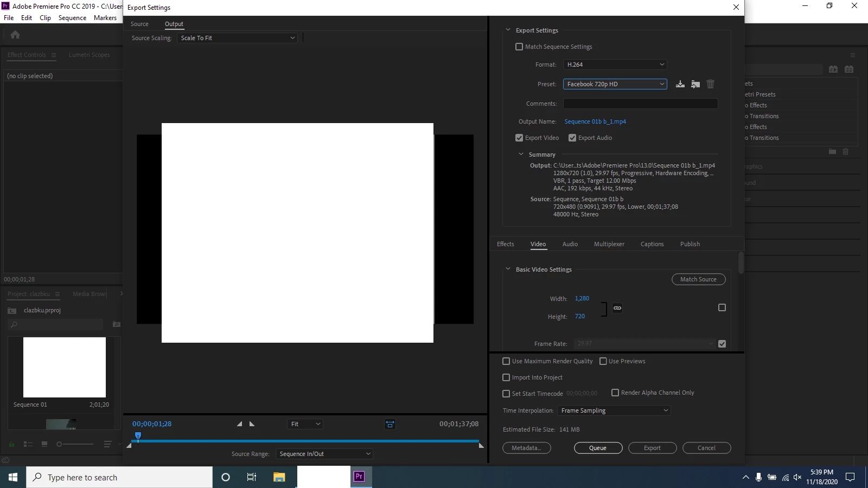The height and width of the screenshot is (488, 868).
Task: Click the Accelerated Effects filter icon
Action: 833,69
